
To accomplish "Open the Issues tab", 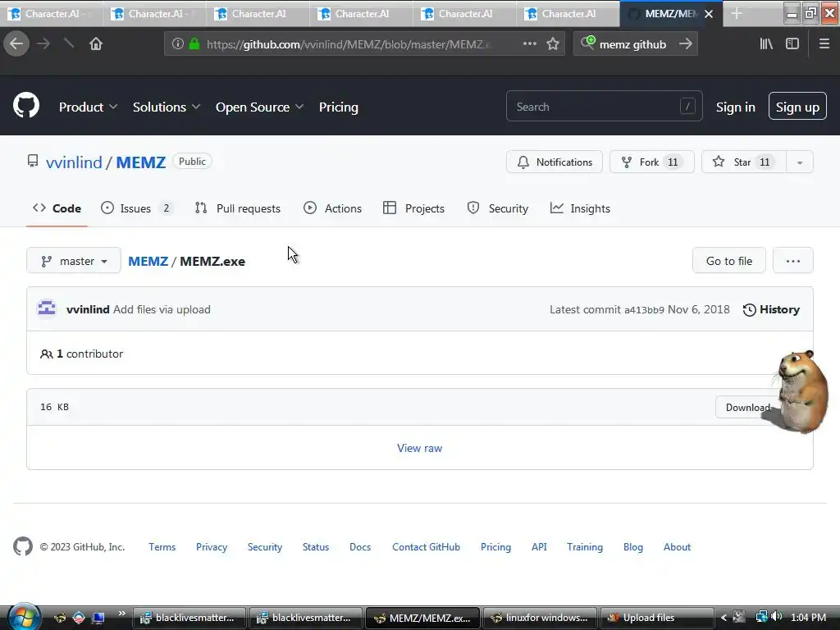I will 136,208.
